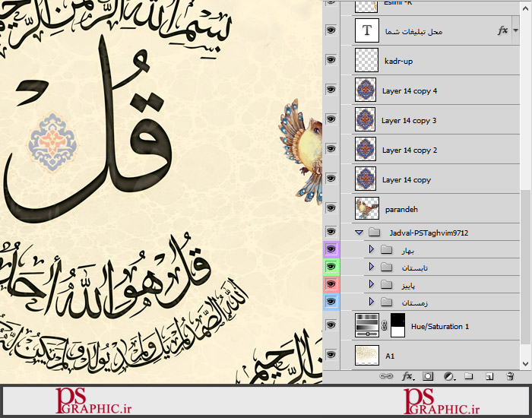Click the Layer 14 copy 3 thumbnail
The image size is (532, 418).
[x=366, y=119]
